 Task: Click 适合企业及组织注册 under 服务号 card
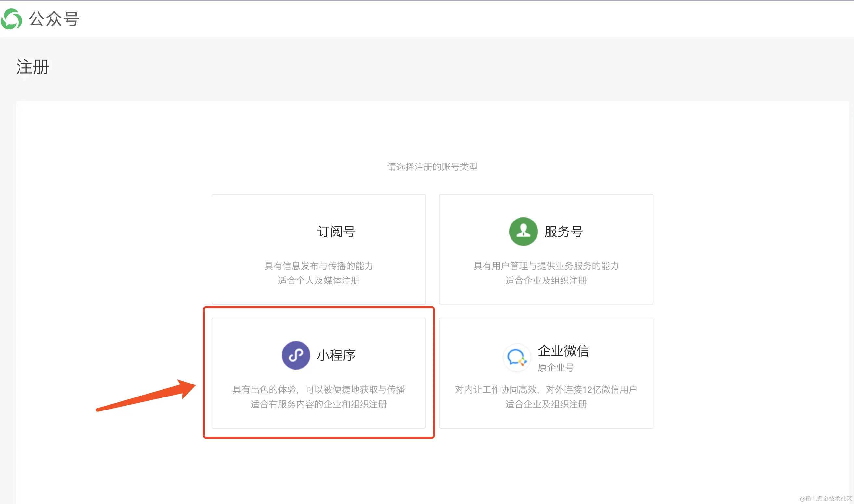(546, 281)
